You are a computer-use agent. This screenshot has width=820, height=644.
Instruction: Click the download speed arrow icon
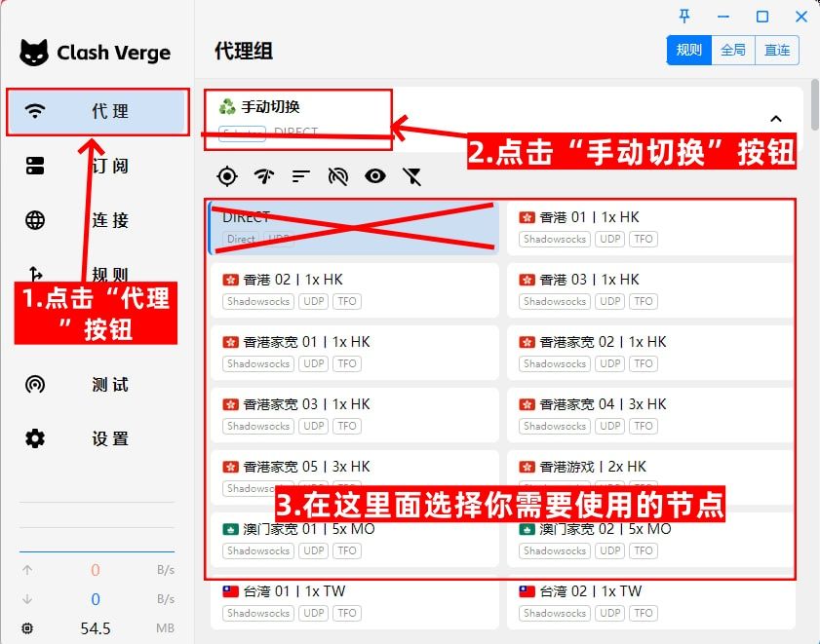(x=27, y=599)
